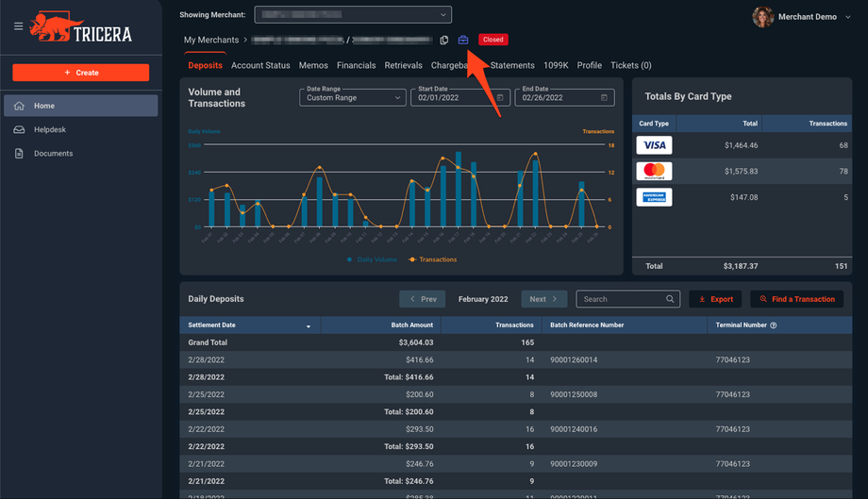
Task: Click the blue briefcase icon
Action: coord(463,40)
